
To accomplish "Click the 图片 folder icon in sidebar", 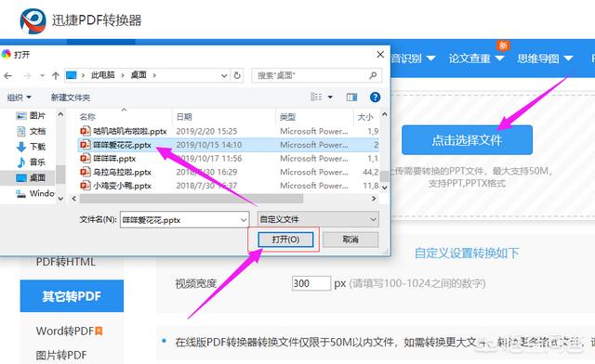I will [20, 116].
